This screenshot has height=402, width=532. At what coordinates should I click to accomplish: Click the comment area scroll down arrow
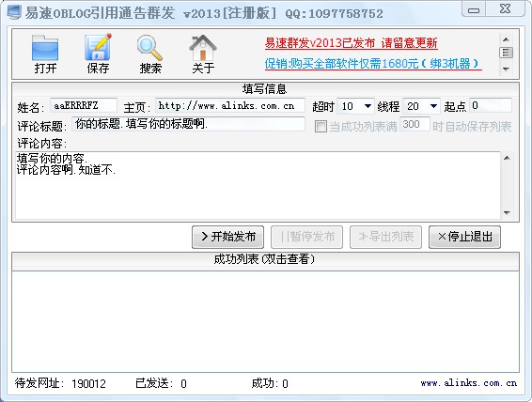coord(507,213)
